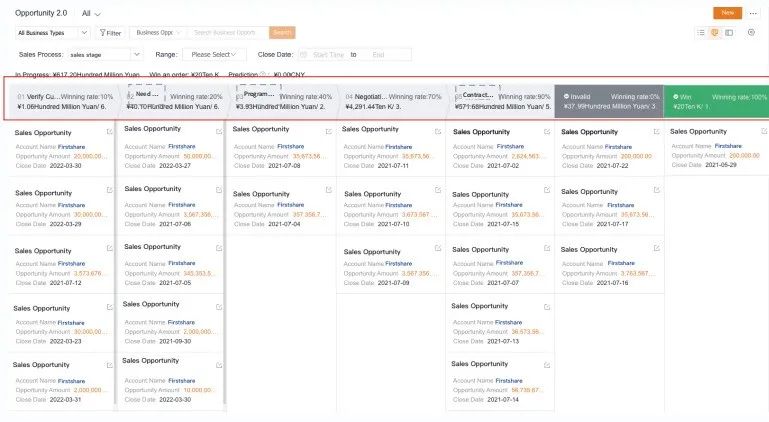
Task: Open card icon closing 2022-03-31
Action: tap(109, 365)
